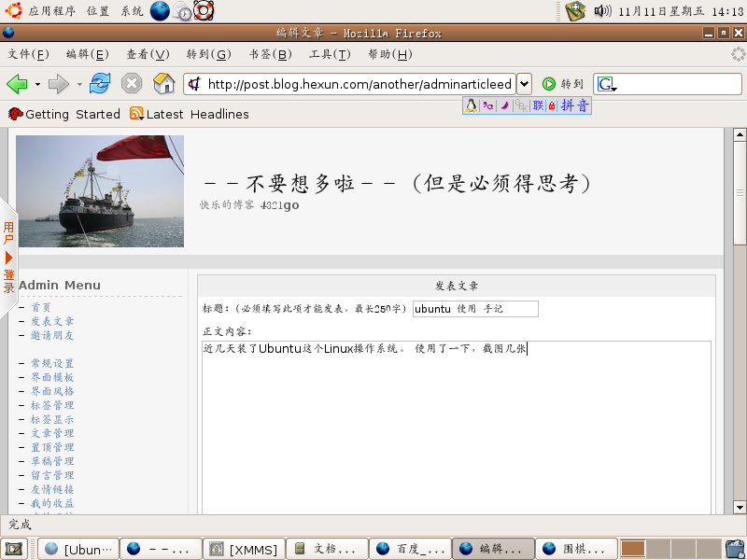This screenshot has width=747, height=560.
Task: Click the date and time clock
Action: point(681,11)
